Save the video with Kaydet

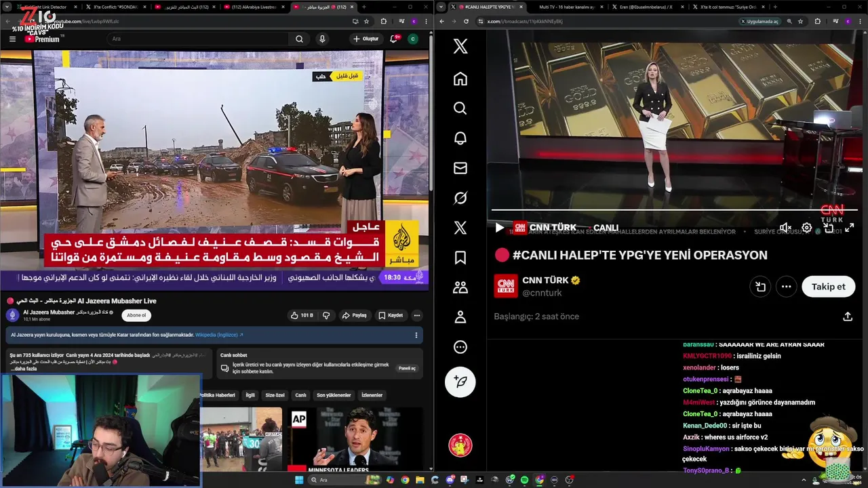[x=391, y=315]
